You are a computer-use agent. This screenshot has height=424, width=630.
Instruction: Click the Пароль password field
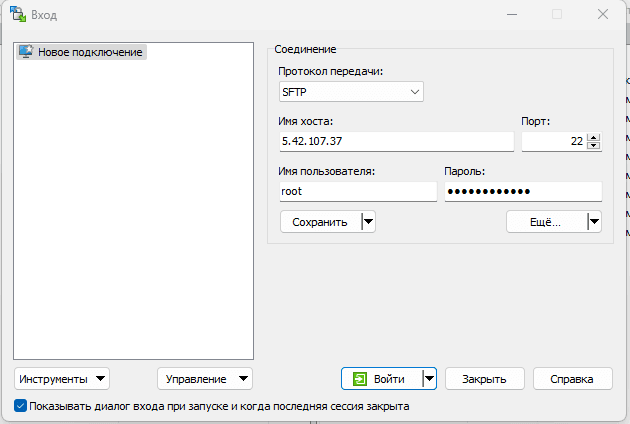[x=522, y=192]
